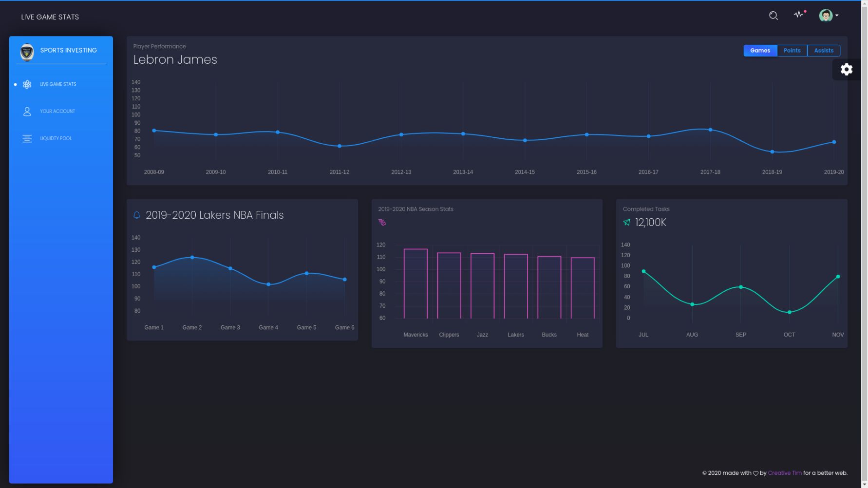Click the lines icon beside Liquidity Pool
Viewport: 868px width, 488px height.
tap(27, 138)
